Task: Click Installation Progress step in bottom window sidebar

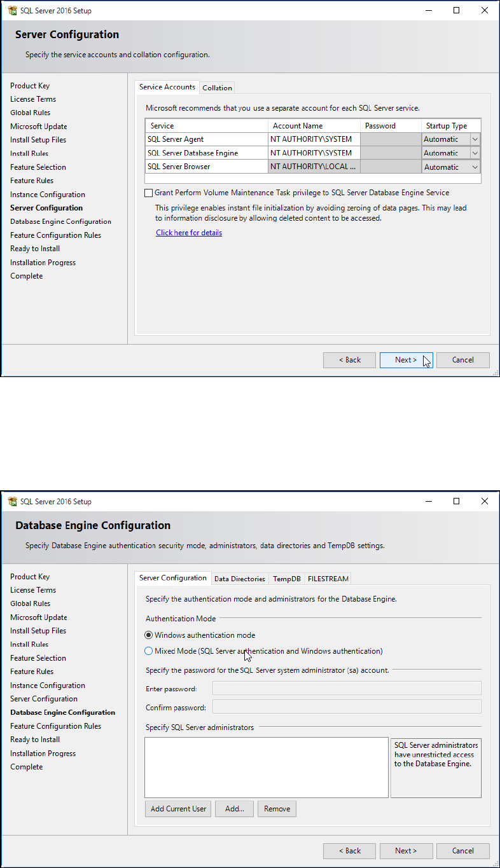Action: 43,754
